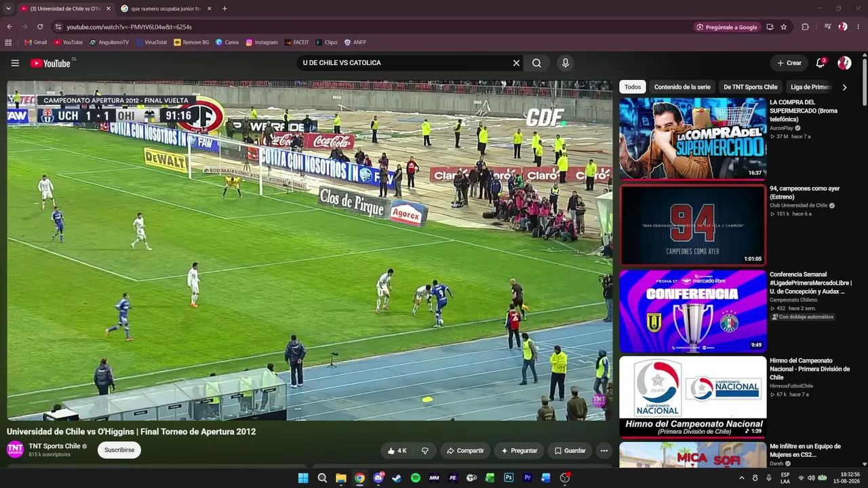Open the Gmail bookmark
Image resolution: width=868 pixels, height=488 pixels.
point(36,42)
